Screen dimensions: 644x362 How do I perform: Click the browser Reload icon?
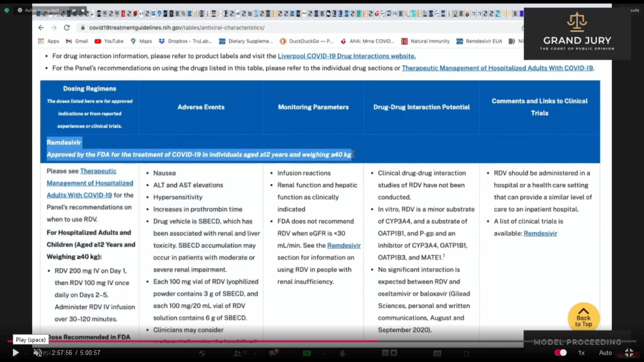[x=67, y=28]
